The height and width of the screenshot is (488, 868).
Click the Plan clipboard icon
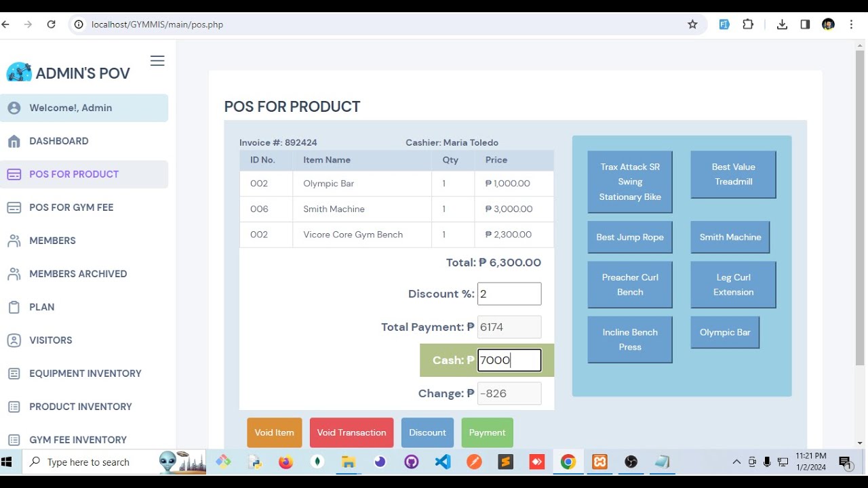coord(14,307)
